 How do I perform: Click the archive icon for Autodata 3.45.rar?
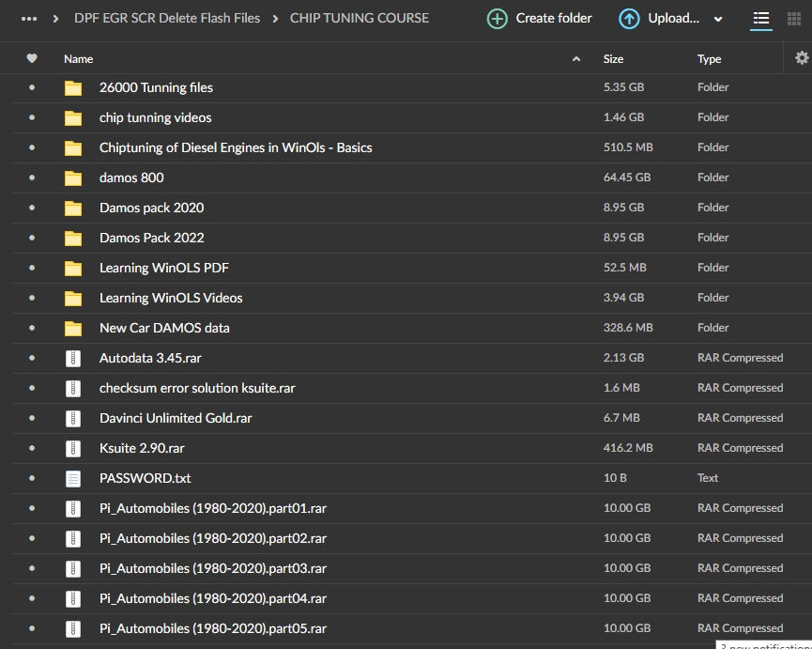(73, 358)
